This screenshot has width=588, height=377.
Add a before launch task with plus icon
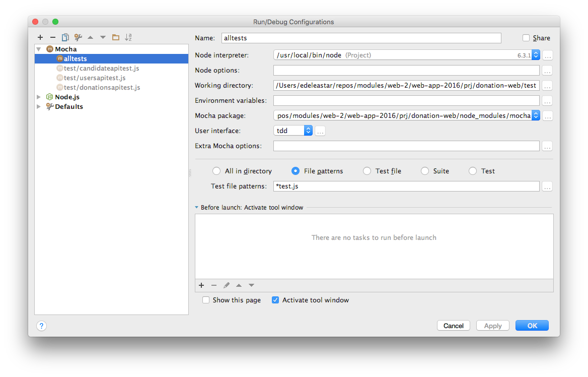201,285
